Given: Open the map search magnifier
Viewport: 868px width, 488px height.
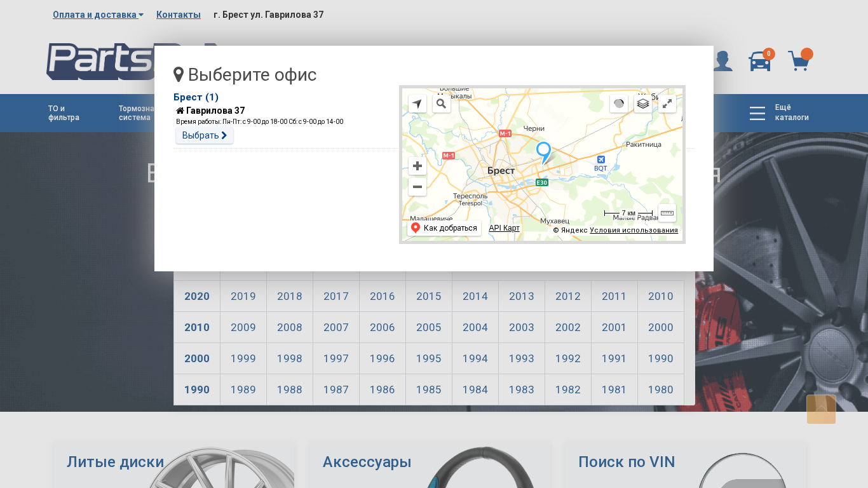Looking at the screenshot, I should click(442, 104).
